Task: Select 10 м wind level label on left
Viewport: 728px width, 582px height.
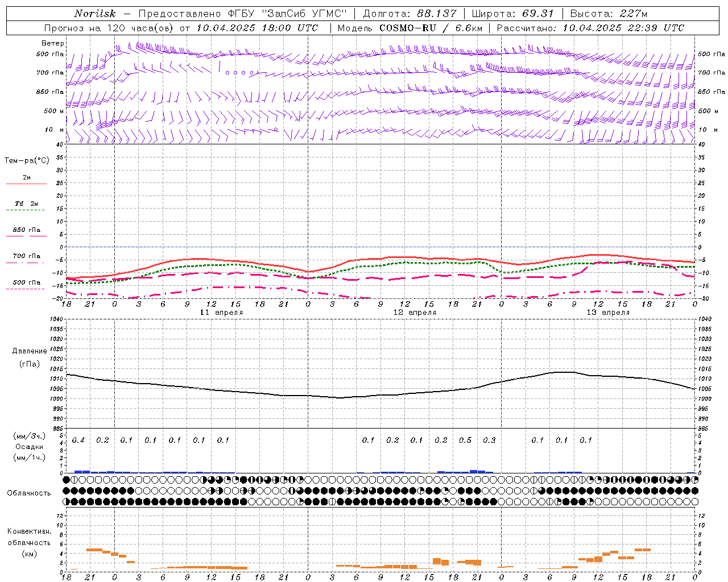Action: point(54,130)
